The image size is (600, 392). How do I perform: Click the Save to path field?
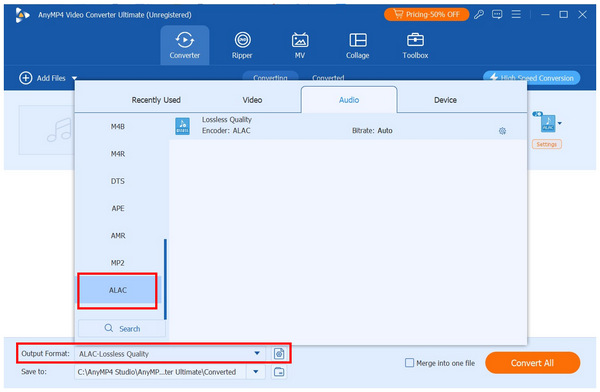160,372
